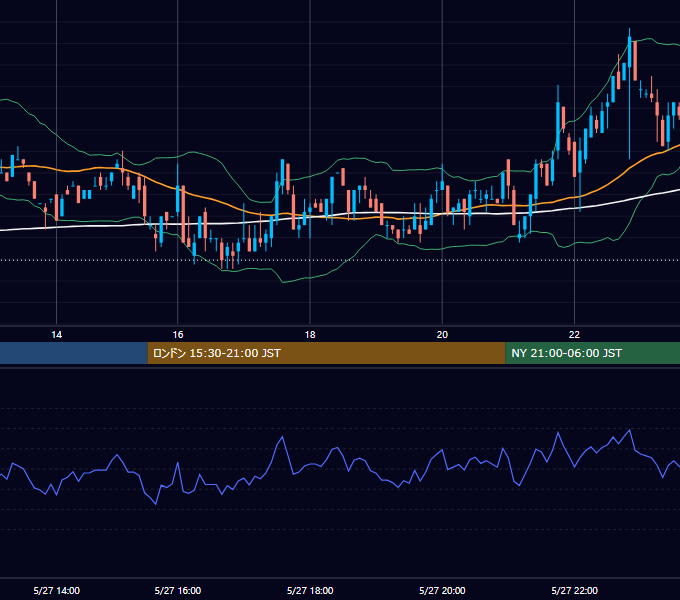The width and height of the screenshot is (680, 600).
Task: Click the 5/27 20:00 time label
Action: coord(442,590)
